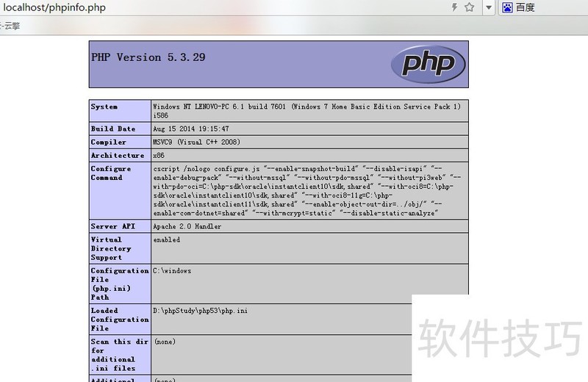Viewport: 588px width, 382px height.
Task: Select the D:\phpStudy\php53\php.ini value
Action: pos(200,311)
